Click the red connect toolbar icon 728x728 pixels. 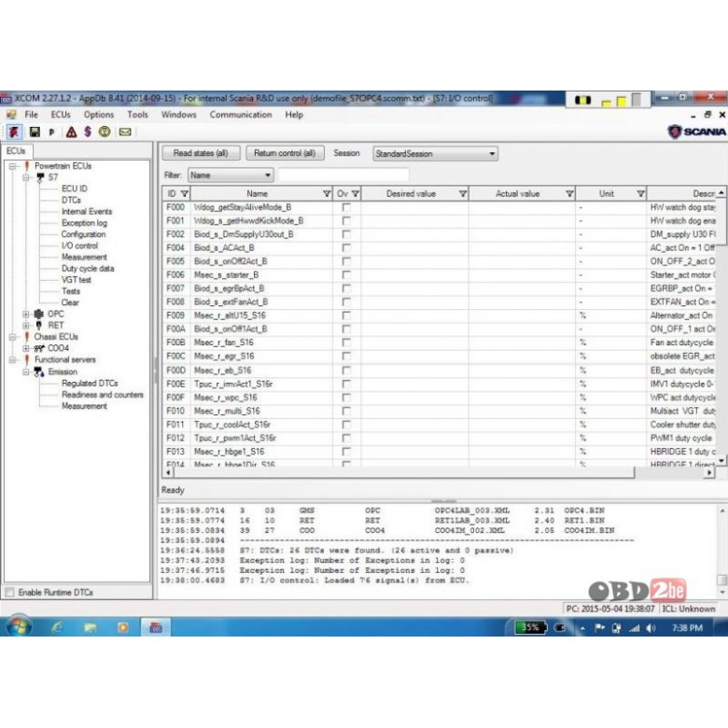tap(13, 132)
